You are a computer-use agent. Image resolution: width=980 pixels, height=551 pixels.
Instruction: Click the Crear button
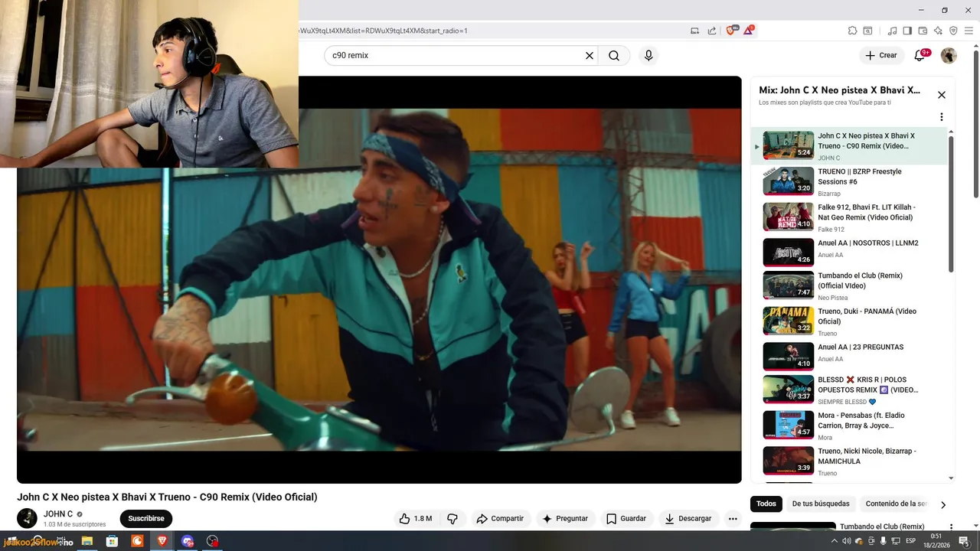click(x=880, y=55)
